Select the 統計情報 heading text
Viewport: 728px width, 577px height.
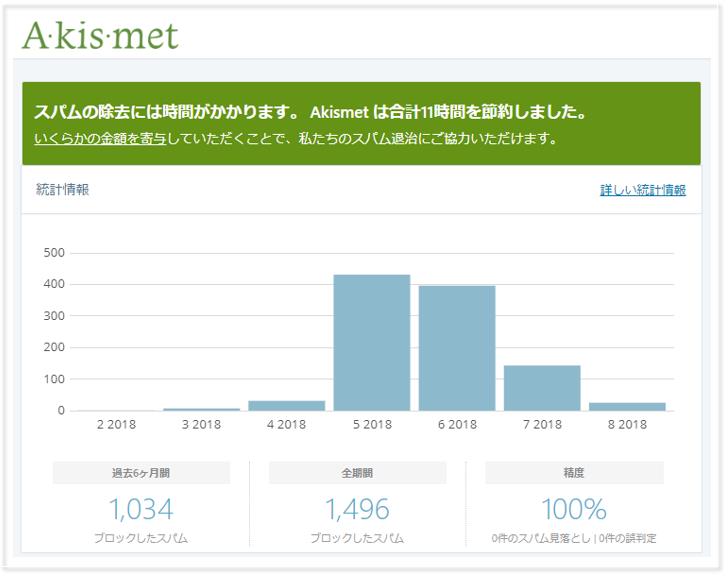pos(62,189)
